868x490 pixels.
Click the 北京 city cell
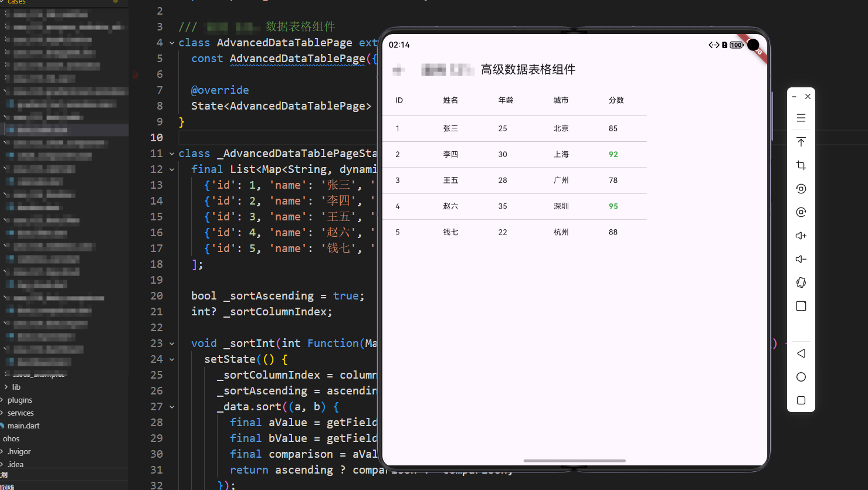pyautogui.click(x=561, y=128)
